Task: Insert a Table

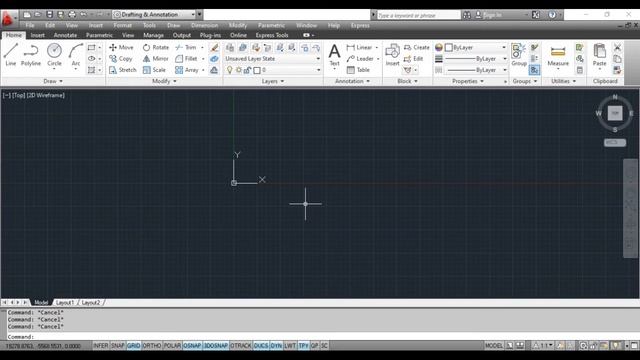Action: pyautogui.click(x=358, y=70)
